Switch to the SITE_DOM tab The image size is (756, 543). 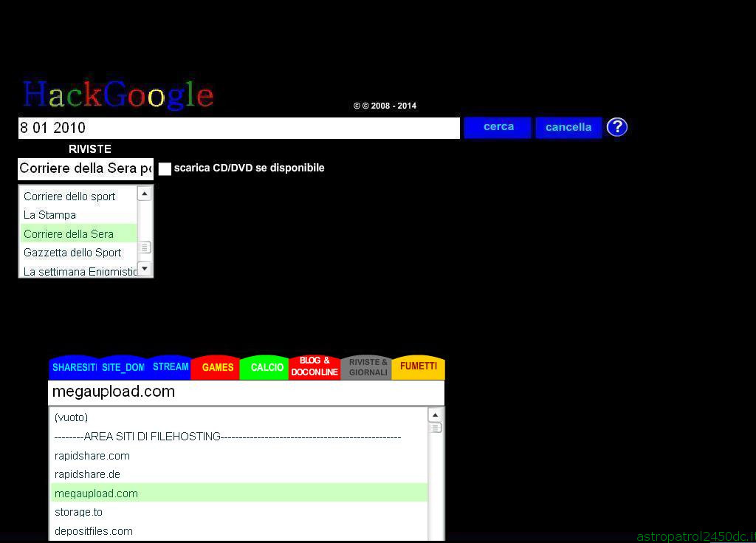click(x=123, y=367)
